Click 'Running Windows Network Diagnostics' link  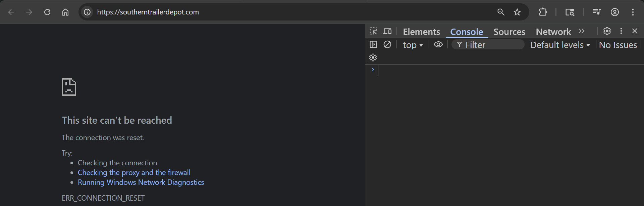(141, 182)
